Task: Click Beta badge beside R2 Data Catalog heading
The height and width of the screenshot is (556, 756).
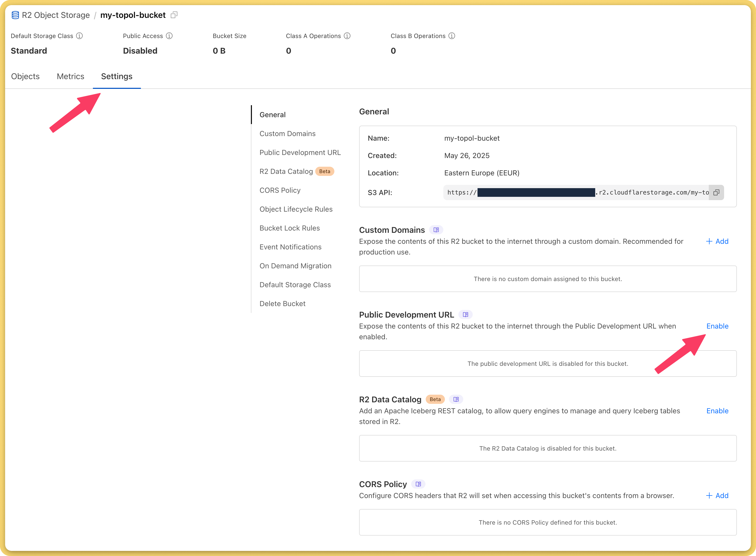Action: [435, 400]
